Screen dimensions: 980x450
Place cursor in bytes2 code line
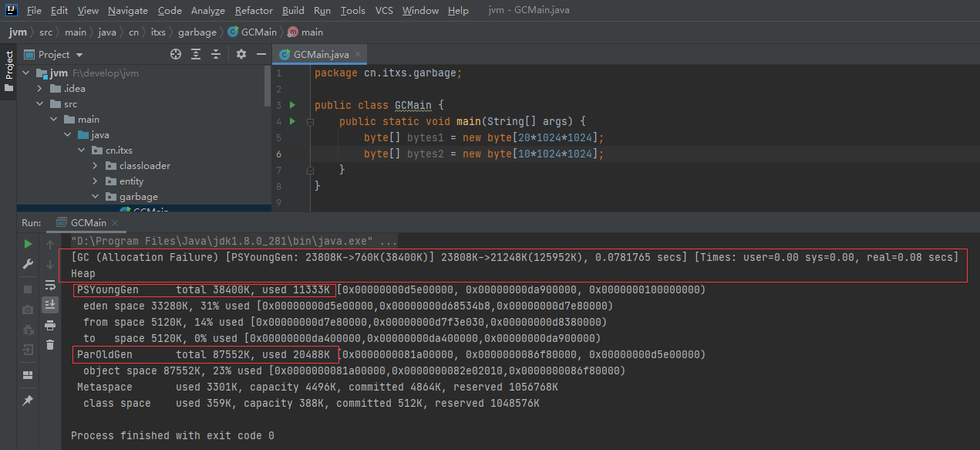(483, 154)
